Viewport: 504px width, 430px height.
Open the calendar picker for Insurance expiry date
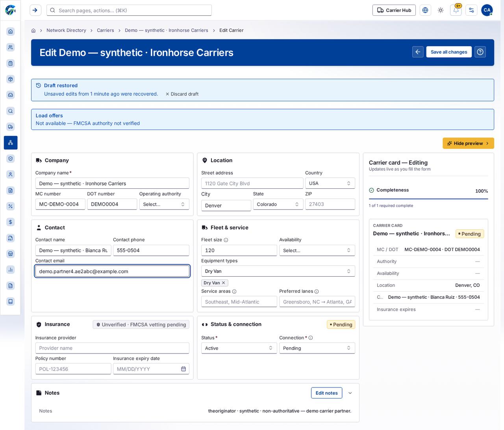183,369
